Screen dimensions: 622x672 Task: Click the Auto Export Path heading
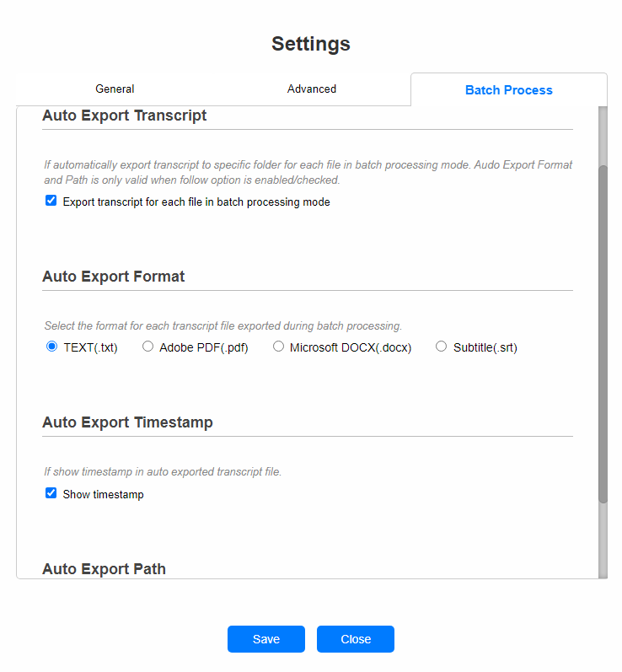point(105,569)
